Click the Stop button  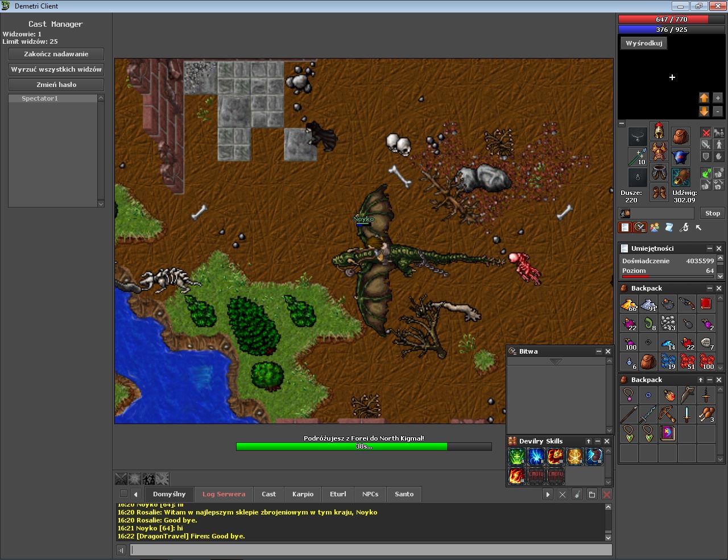point(713,213)
